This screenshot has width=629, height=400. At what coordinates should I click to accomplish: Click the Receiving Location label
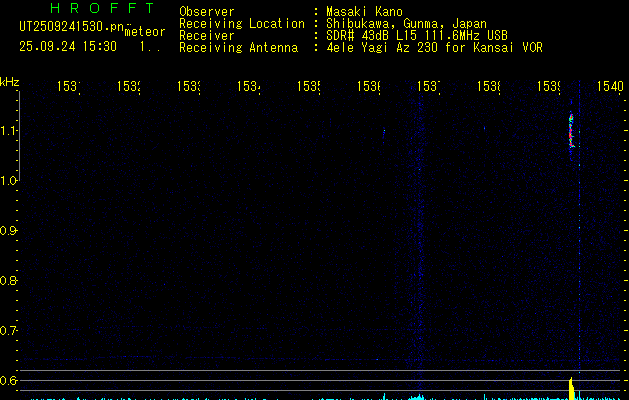coord(242,23)
